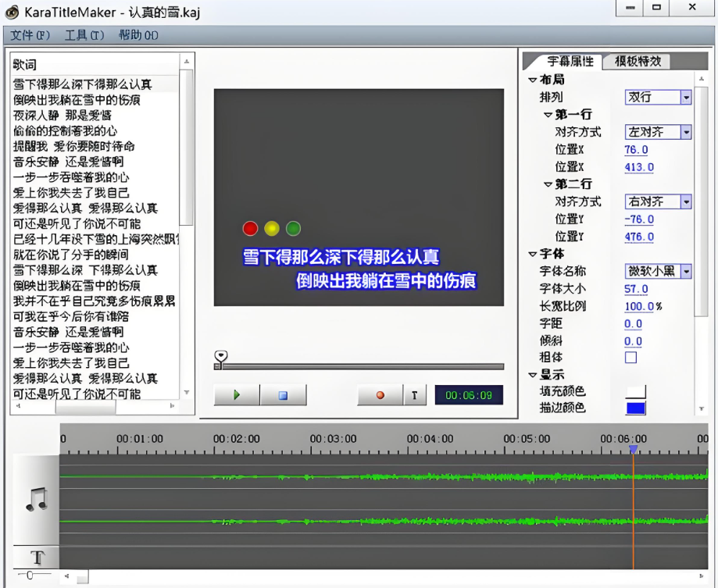The image size is (718, 588).
Task: Click the timeline scroll-left arrow
Action: coord(67,576)
